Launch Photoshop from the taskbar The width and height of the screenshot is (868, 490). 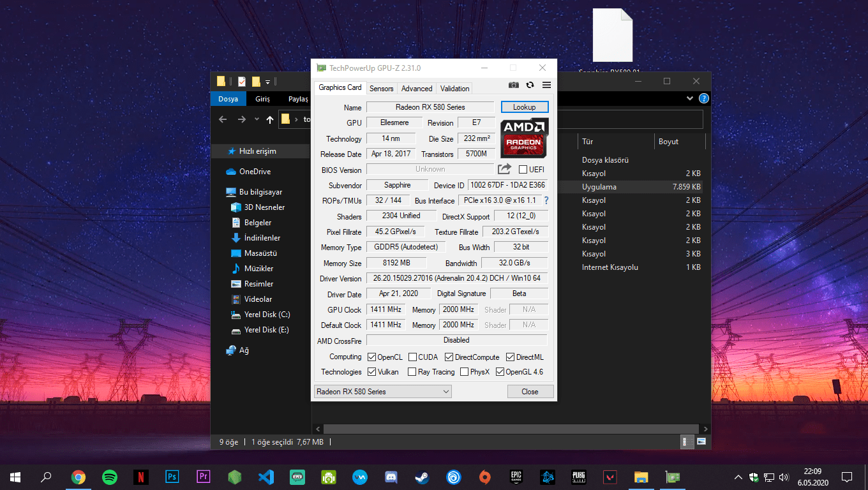tap(172, 477)
